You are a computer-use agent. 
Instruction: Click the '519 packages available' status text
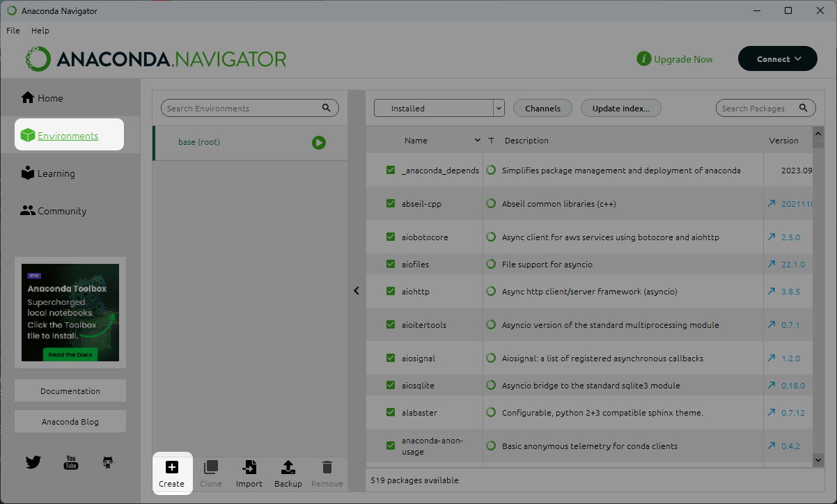(415, 480)
